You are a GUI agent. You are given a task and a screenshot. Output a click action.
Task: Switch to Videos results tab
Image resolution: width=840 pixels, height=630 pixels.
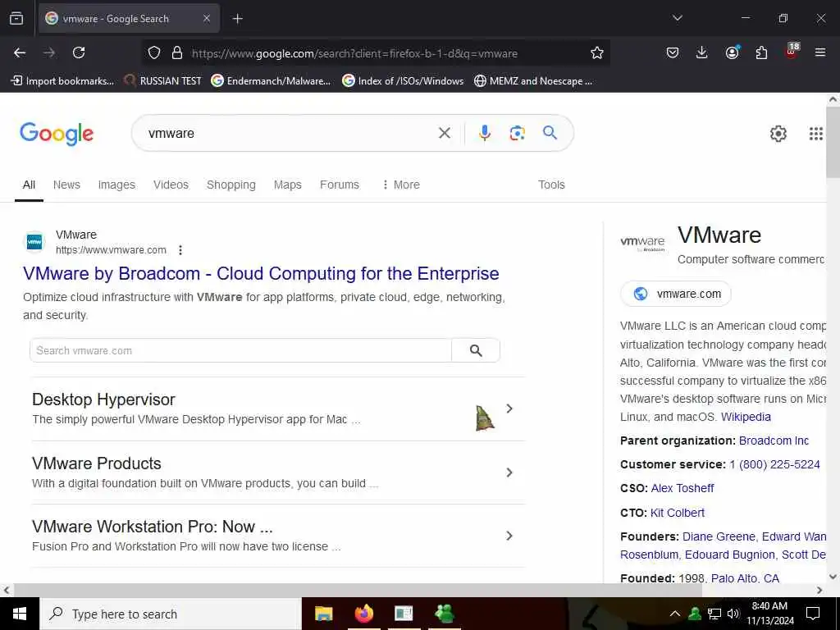tap(171, 185)
